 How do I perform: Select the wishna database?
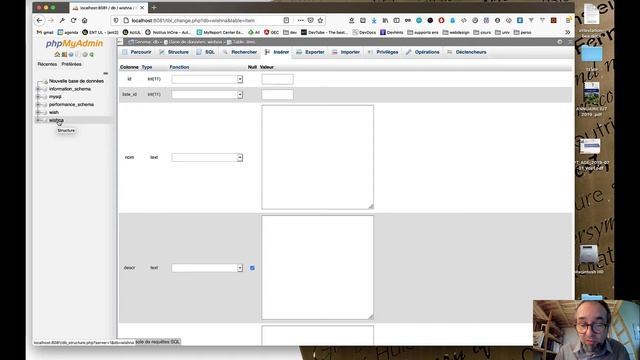click(56, 120)
